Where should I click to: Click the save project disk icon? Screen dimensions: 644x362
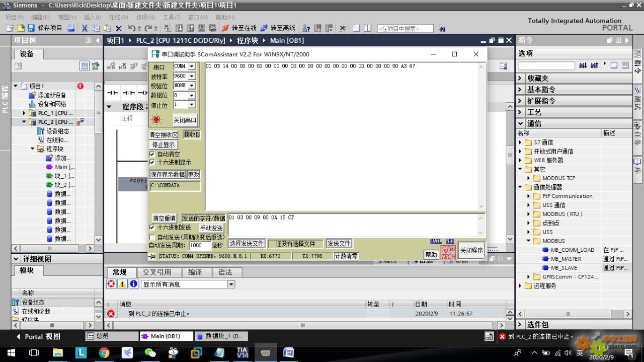tap(31, 28)
